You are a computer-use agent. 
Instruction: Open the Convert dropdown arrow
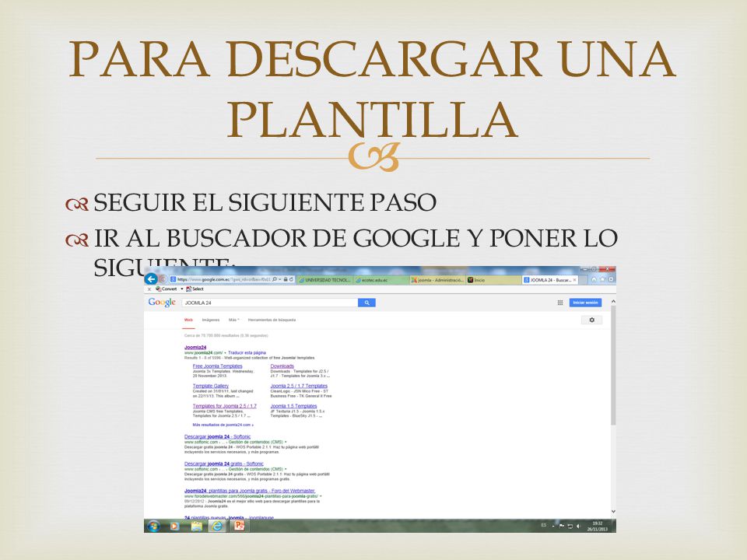(x=182, y=289)
